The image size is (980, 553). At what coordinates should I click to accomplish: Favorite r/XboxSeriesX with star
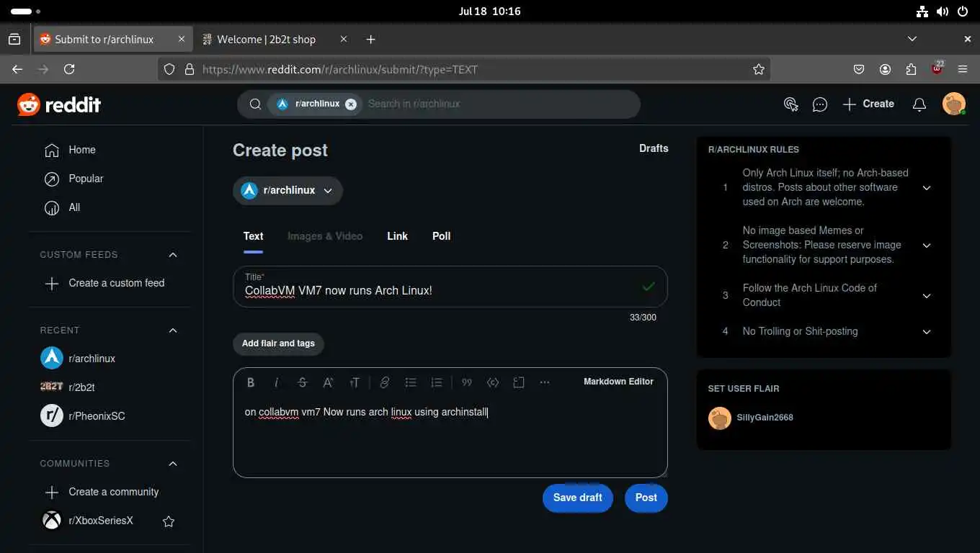click(169, 521)
